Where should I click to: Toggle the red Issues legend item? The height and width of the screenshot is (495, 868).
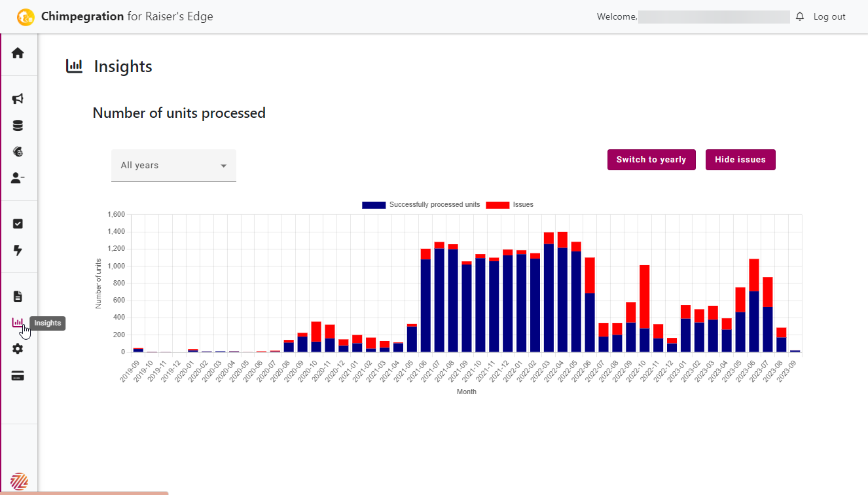510,205
